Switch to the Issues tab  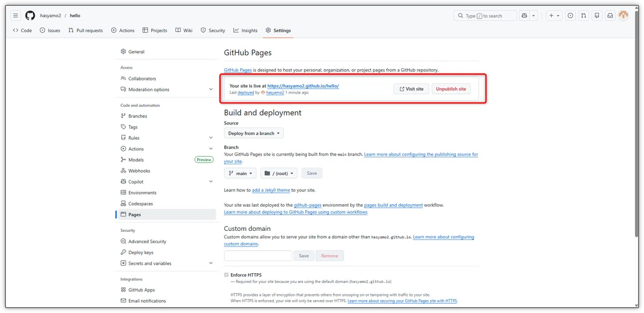point(50,31)
